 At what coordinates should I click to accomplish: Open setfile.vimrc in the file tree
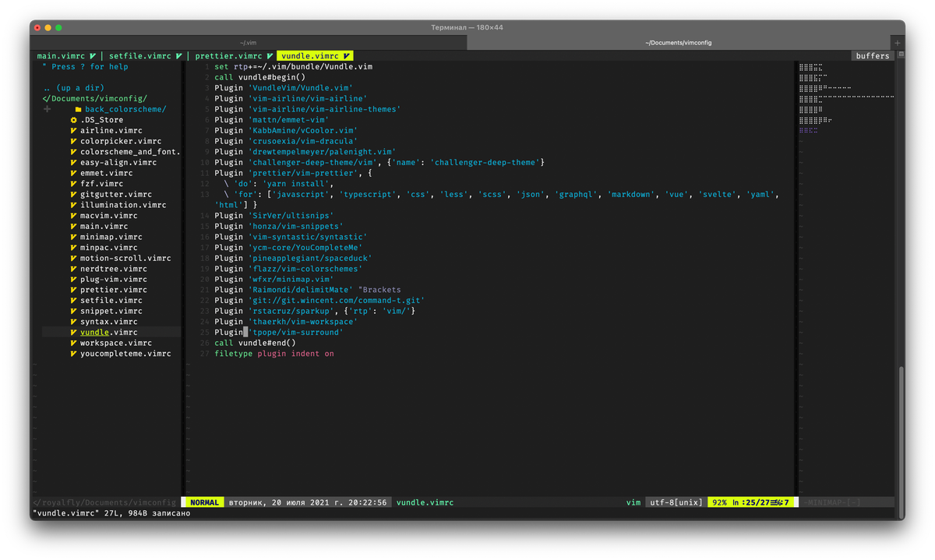tap(111, 301)
